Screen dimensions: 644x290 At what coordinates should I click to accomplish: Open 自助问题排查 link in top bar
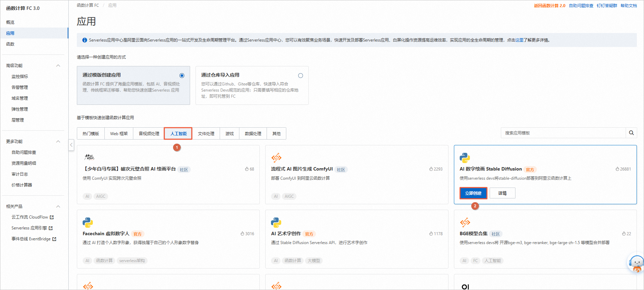click(581, 5)
